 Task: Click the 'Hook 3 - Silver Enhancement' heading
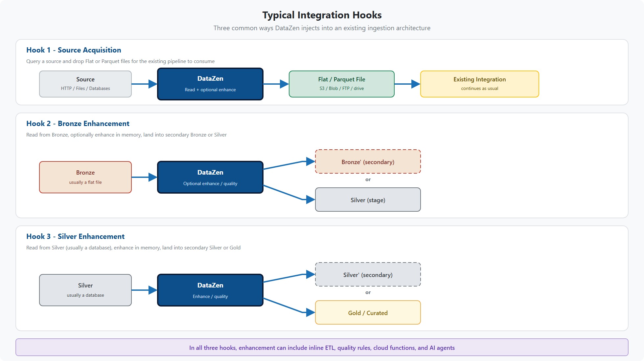tap(76, 236)
